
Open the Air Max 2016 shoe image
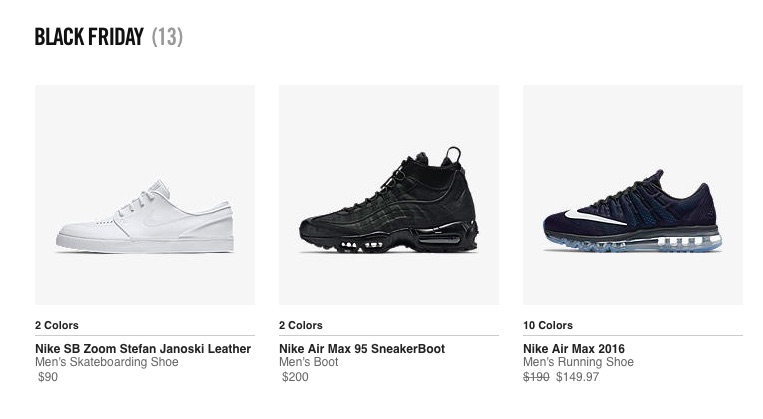click(632, 195)
